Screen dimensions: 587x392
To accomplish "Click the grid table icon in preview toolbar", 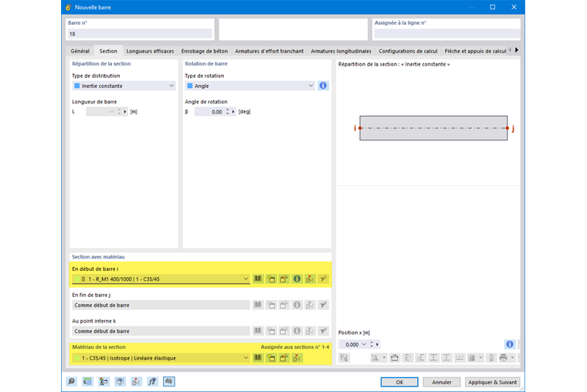I will [x=472, y=358].
